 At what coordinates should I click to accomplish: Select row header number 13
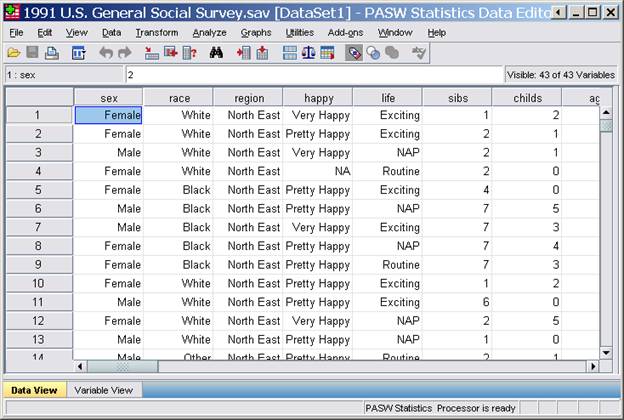pyautogui.click(x=39, y=340)
